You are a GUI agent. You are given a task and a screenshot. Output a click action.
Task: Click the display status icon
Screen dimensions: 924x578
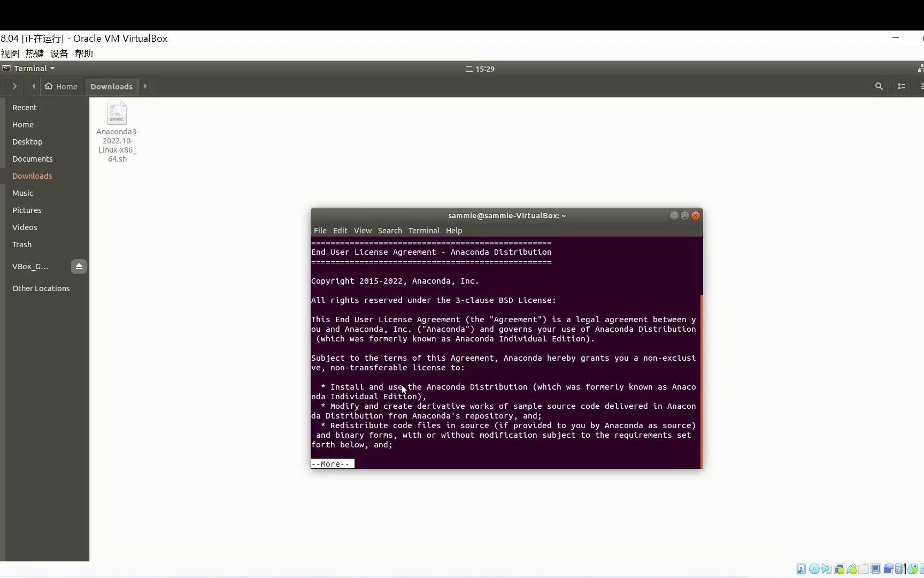876,569
